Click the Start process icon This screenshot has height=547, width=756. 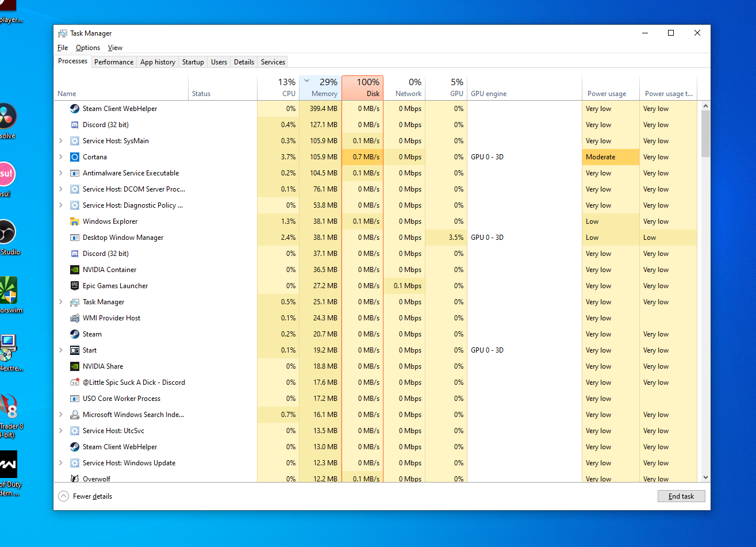pos(75,350)
